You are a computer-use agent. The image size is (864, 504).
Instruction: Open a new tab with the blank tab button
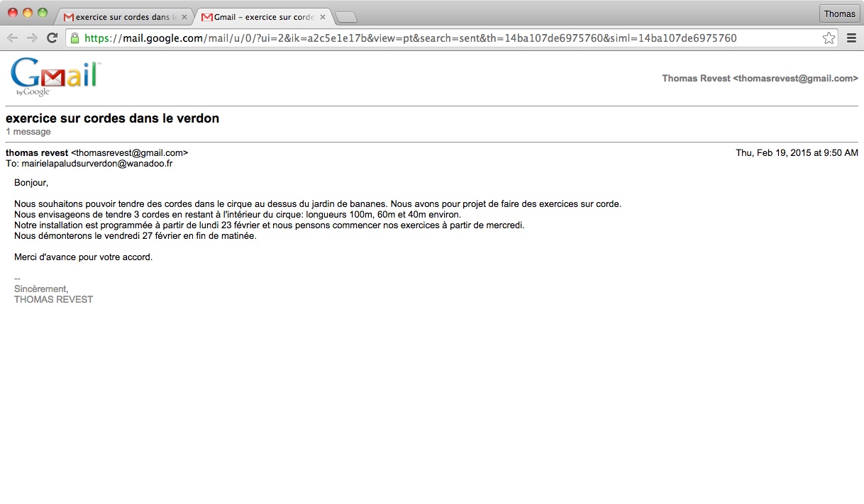pos(345,17)
